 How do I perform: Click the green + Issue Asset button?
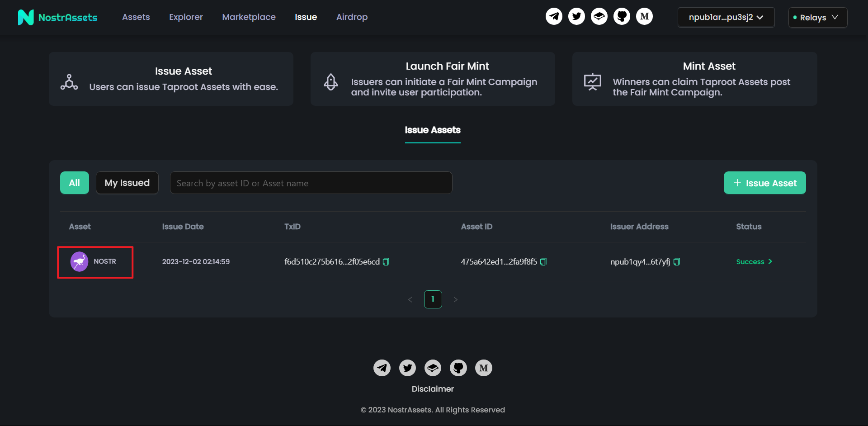(x=764, y=183)
